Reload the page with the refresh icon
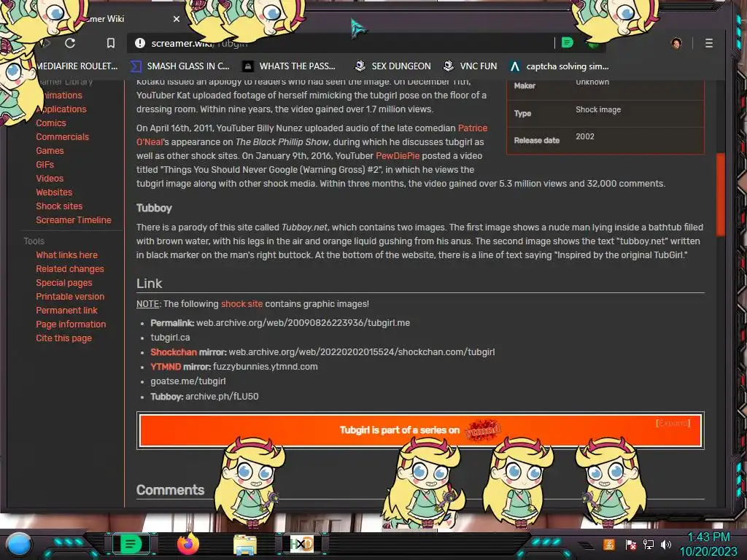This screenshot has height=560, width=747. (70, 43)
